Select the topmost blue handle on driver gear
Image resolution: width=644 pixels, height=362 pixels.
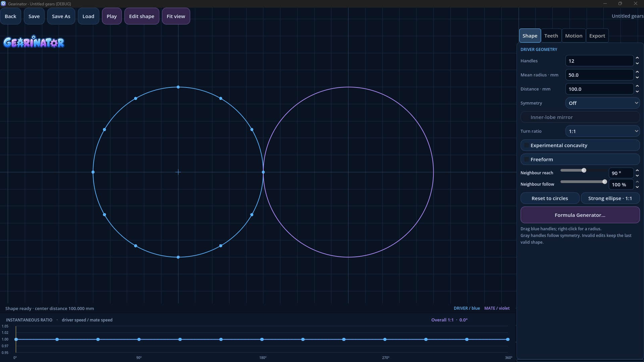tap(178, 87)
